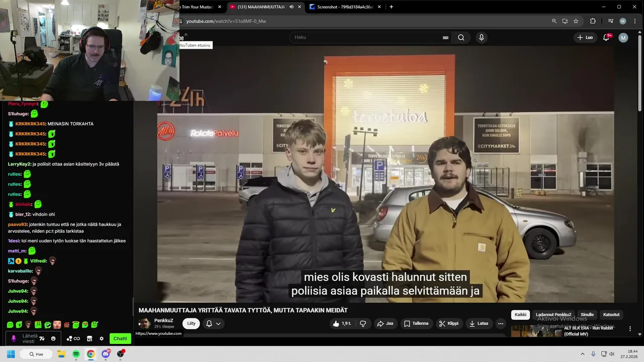
Task: Click the video player to pause playback
Action: tap(385, 174)
